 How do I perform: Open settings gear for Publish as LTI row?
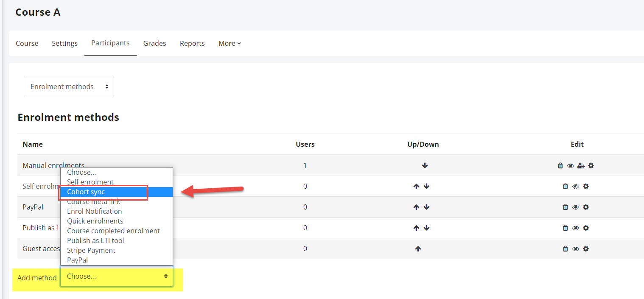click(586, 228)
